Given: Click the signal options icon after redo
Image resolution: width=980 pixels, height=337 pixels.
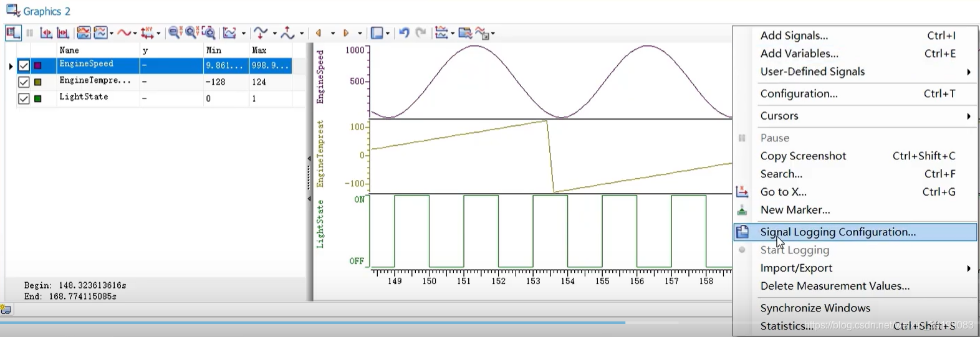Looking at the screenshot, I should coord(441,33).
